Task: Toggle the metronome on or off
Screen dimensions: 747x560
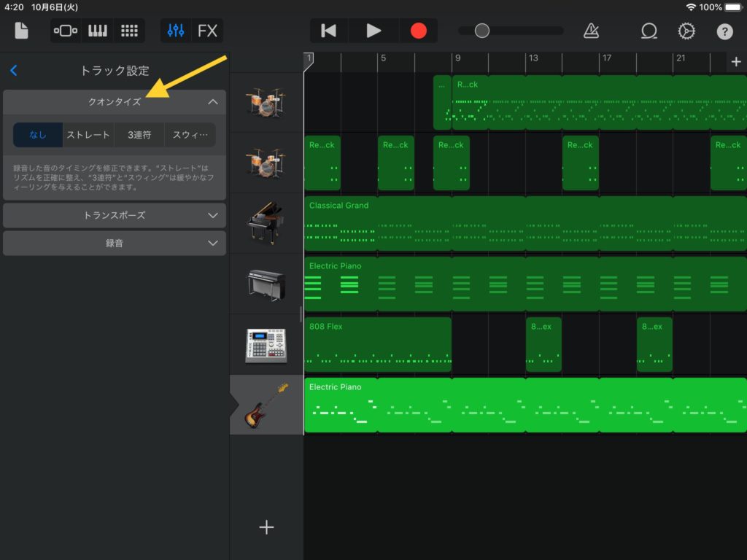Action: click(x=591, y=31)
